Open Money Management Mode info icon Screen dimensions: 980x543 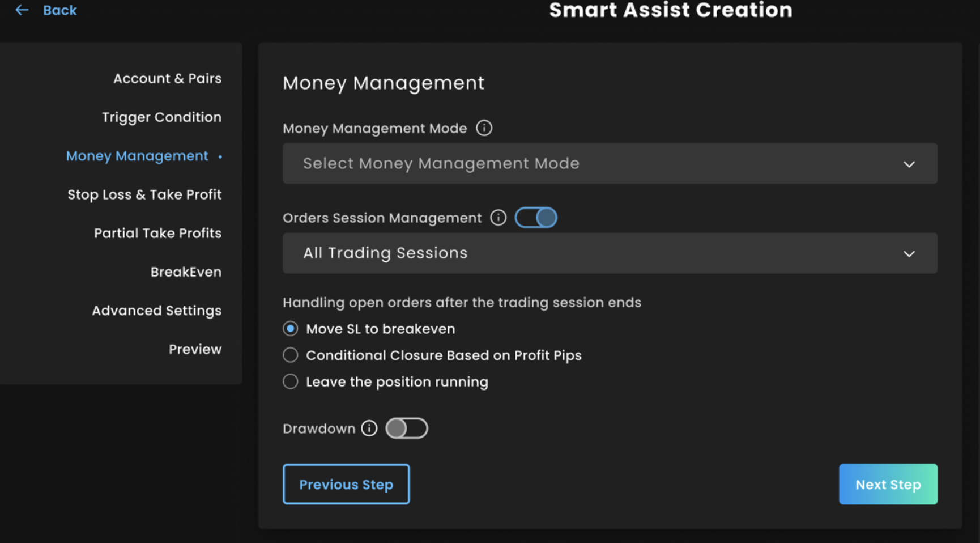(x=484, y=128)
